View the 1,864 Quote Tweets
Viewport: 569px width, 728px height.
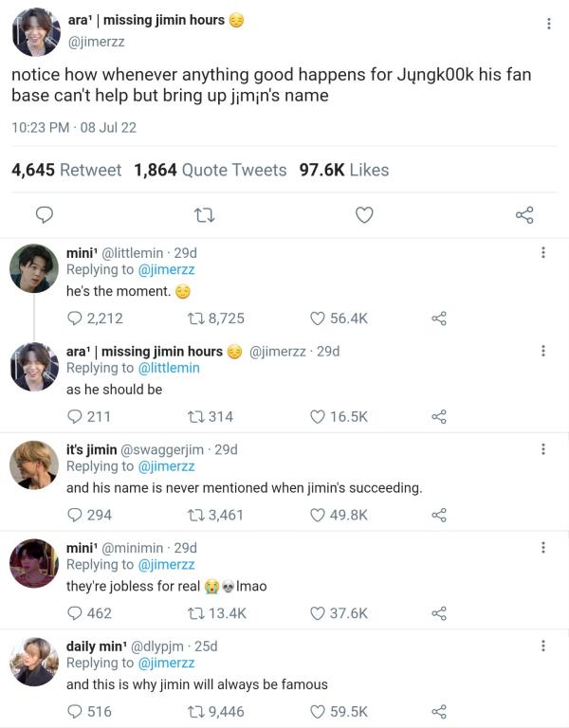[210, 170]
